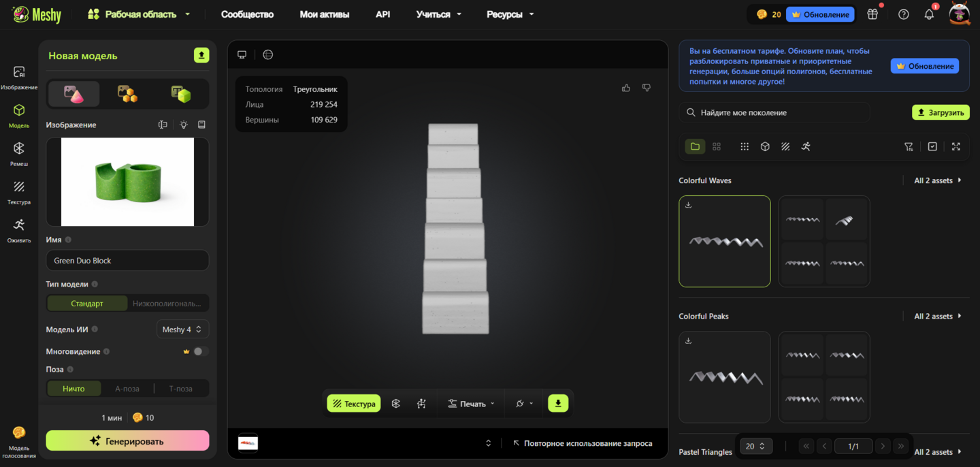980x467 pixels.
Task: Expand the Ресурсы menu
Action: tap(510, 14)
